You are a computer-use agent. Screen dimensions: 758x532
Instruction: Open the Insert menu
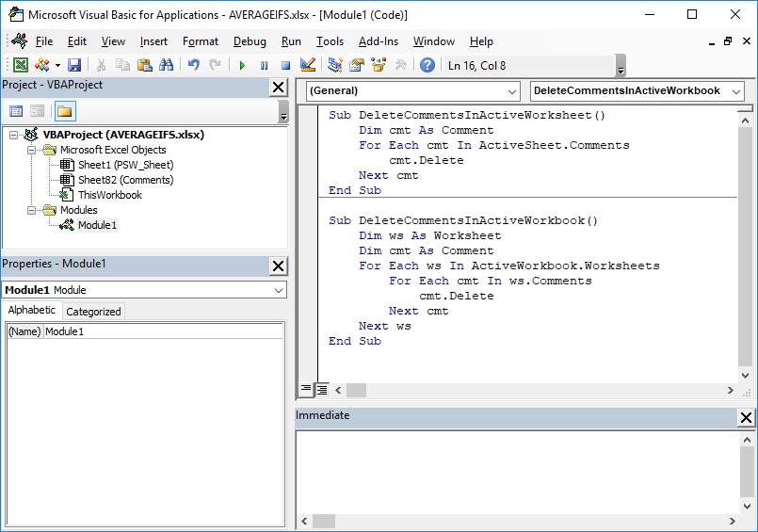(x=153, y=41)
